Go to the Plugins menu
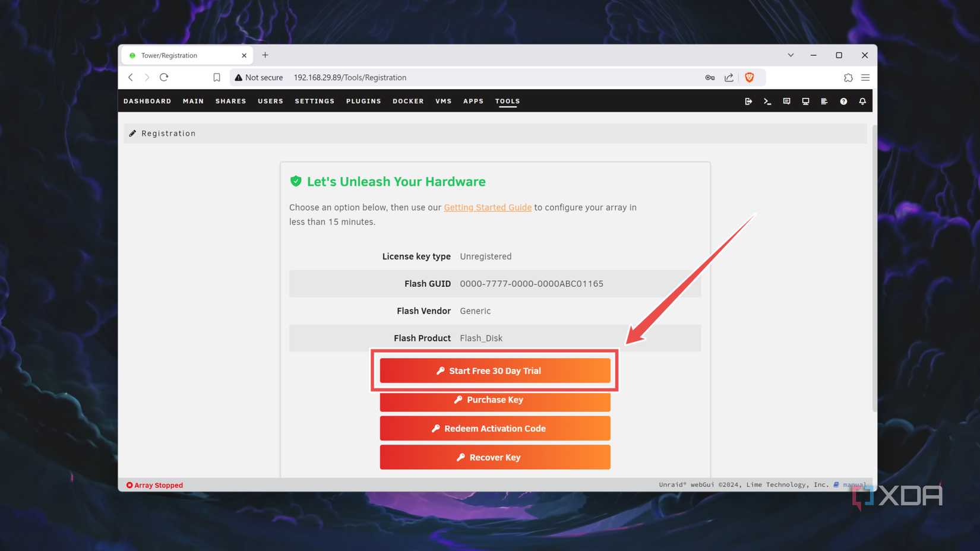This screenshot has height=551, width=980. tap(363, 102)
